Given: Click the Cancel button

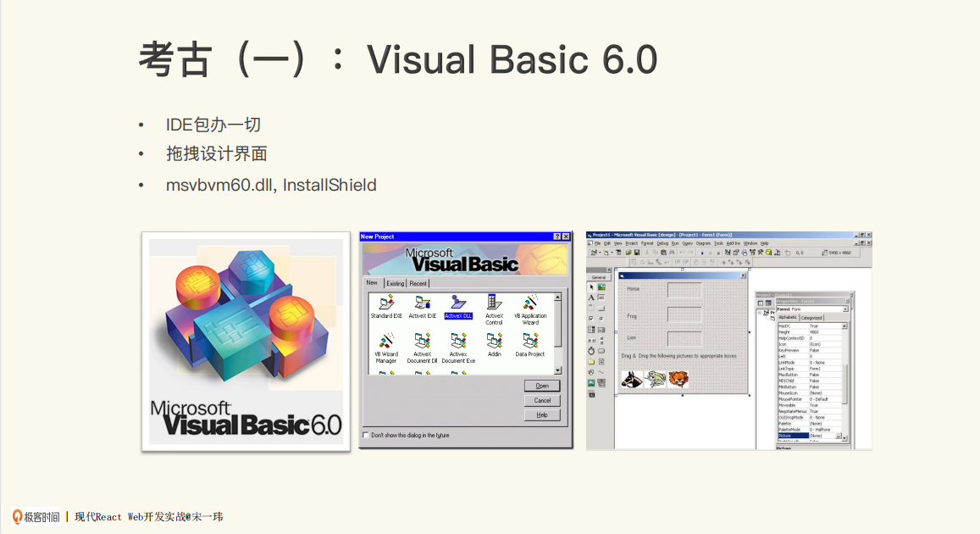Looking at the screenshot, I should point(542,400).
